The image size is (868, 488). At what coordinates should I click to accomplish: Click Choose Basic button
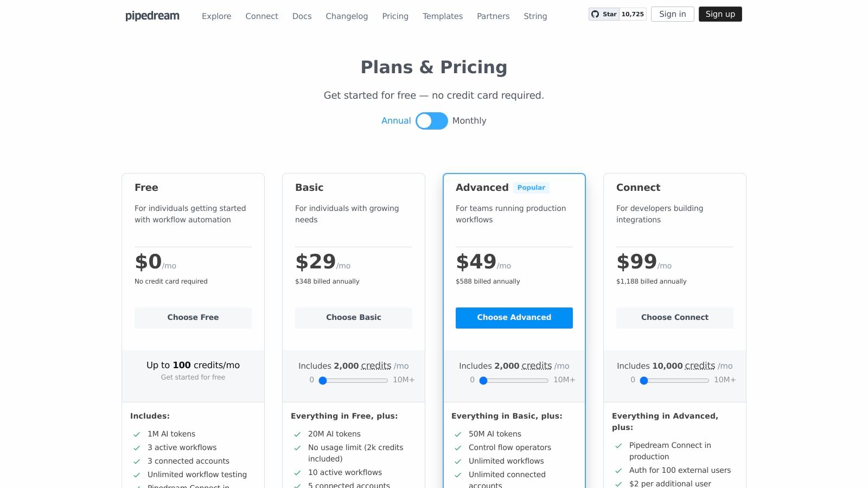click(x=354, y=318)
